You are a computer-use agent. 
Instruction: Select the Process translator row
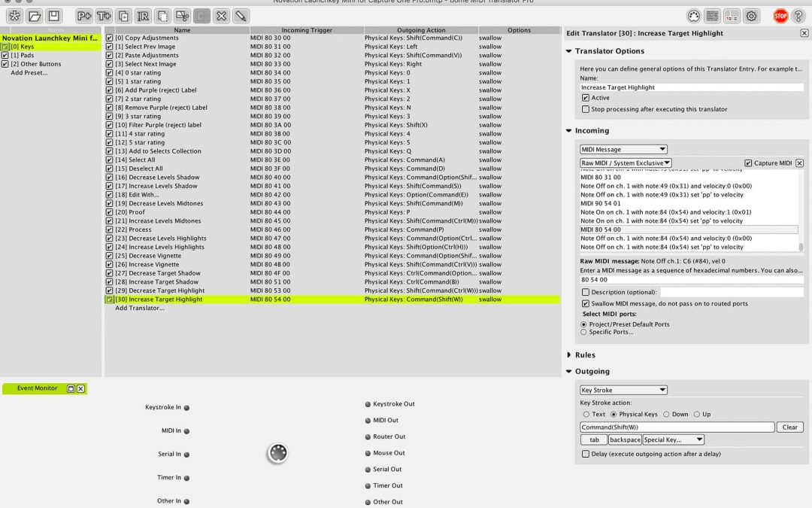[x=140, y=230]
